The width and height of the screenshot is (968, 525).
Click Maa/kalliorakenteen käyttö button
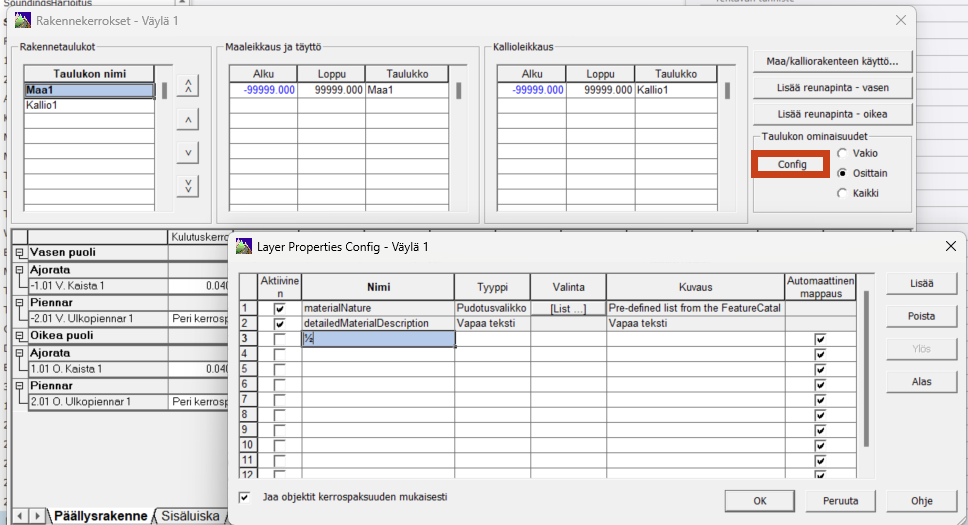(832, 61)
